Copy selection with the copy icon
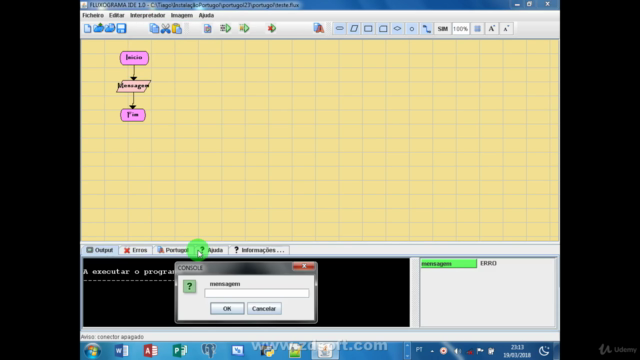Screen dimensions: 640x360 [x=154, y=29]
